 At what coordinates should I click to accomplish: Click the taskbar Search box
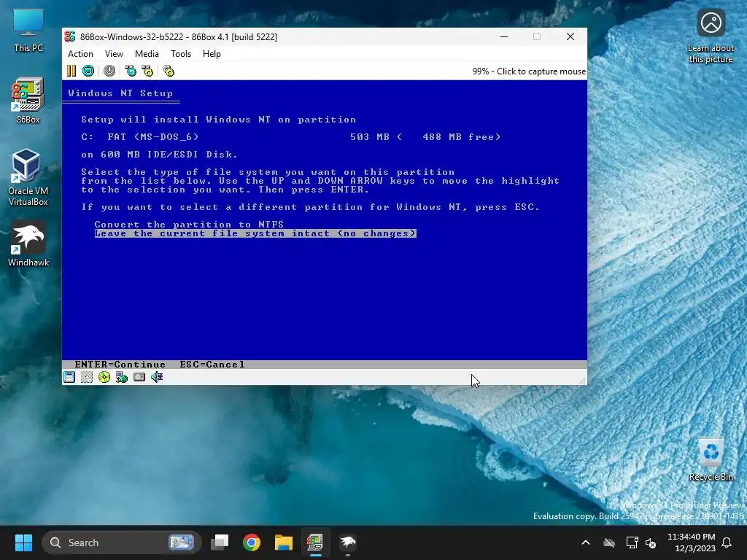121,542
